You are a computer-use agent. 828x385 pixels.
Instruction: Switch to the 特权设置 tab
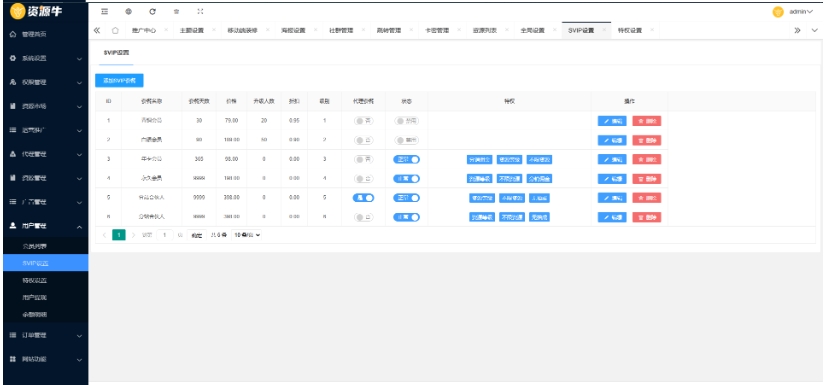(x=629, y=31)
